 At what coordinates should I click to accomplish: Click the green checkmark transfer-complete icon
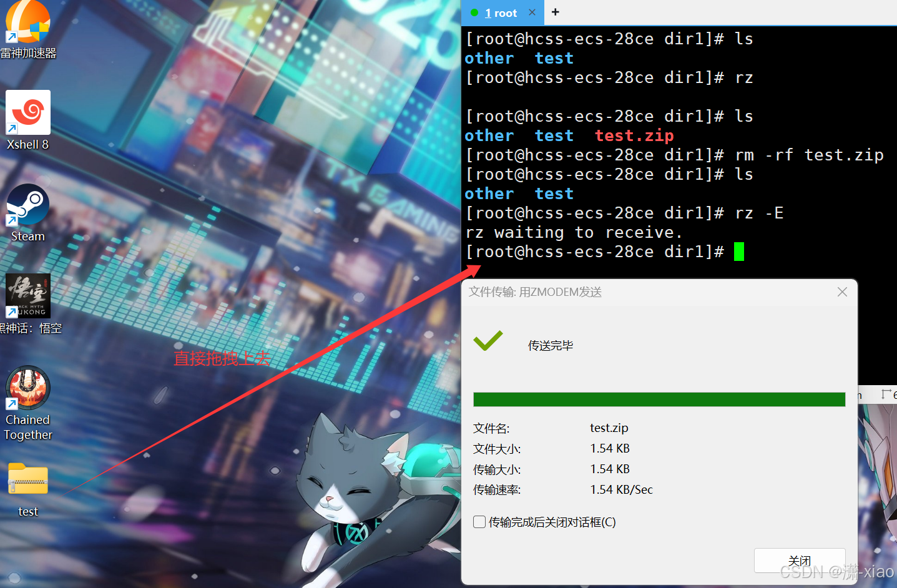click(488, 341)
